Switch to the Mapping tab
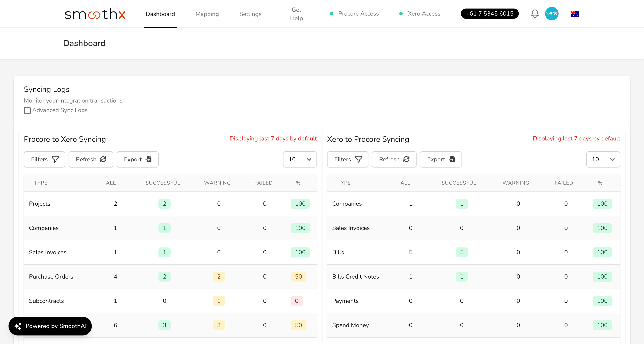 (x=207, y=14)
